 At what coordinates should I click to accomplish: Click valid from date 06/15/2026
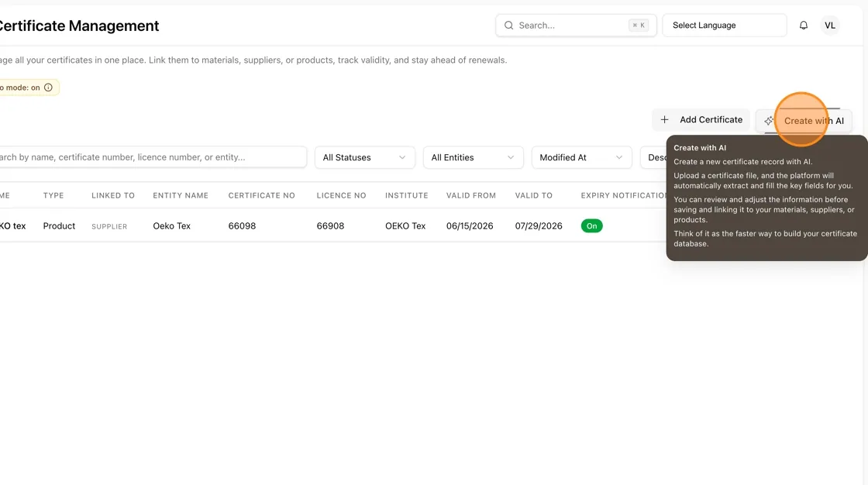coord(470,226)
